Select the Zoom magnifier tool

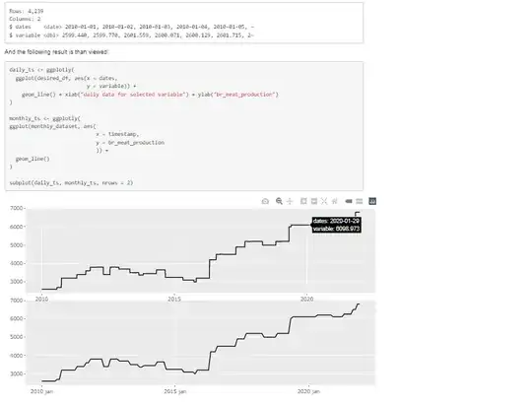279,201
